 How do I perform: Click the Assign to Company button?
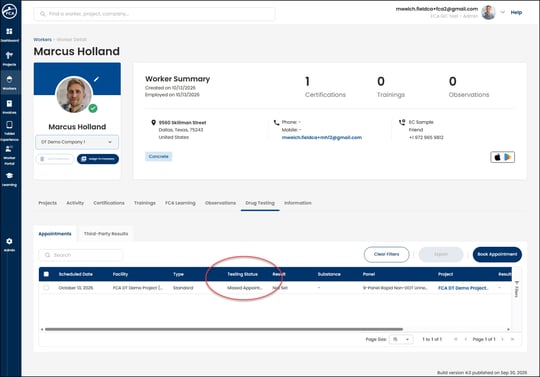click(x=98, y=159)
